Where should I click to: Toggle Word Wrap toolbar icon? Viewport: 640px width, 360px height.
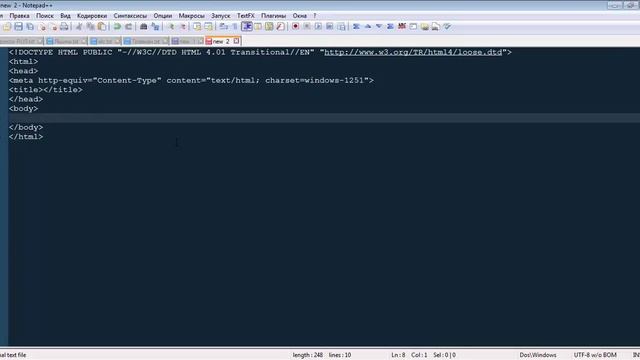point(223,27)
